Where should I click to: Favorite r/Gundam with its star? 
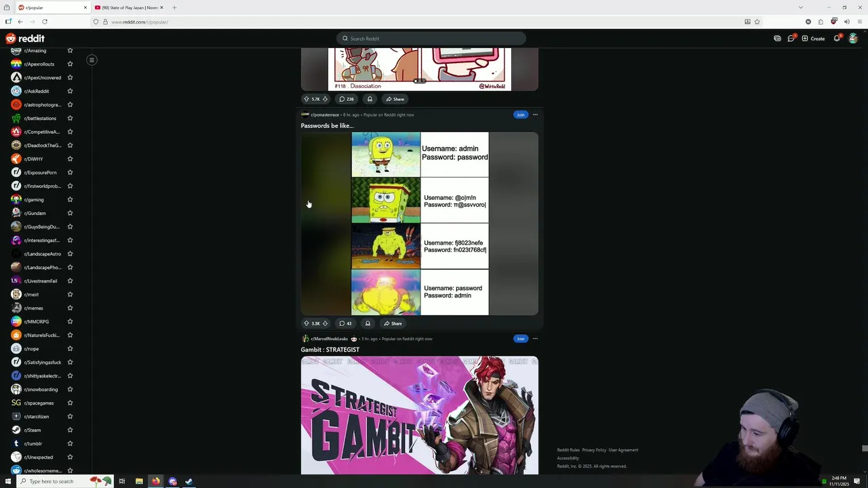click(70, 213)
